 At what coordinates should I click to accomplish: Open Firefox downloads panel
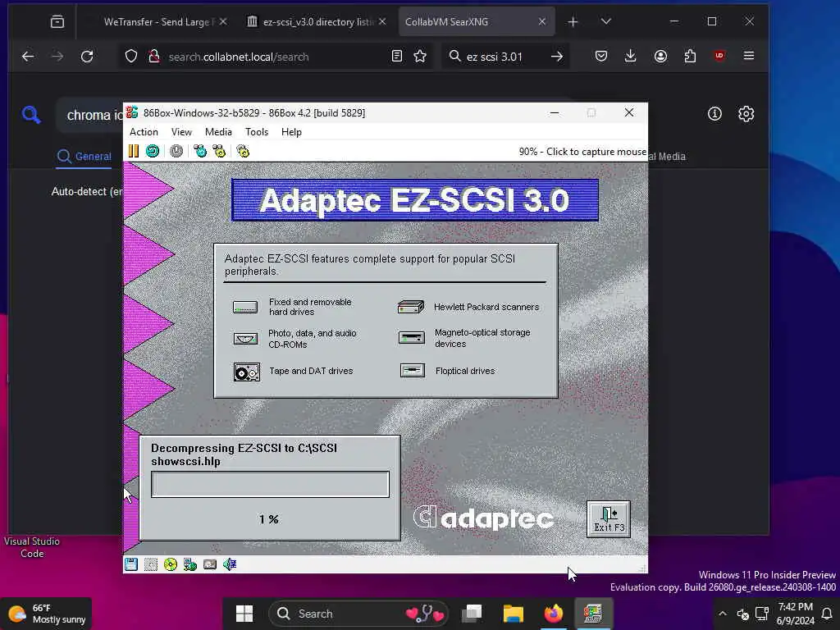click(x=631, y=56)
